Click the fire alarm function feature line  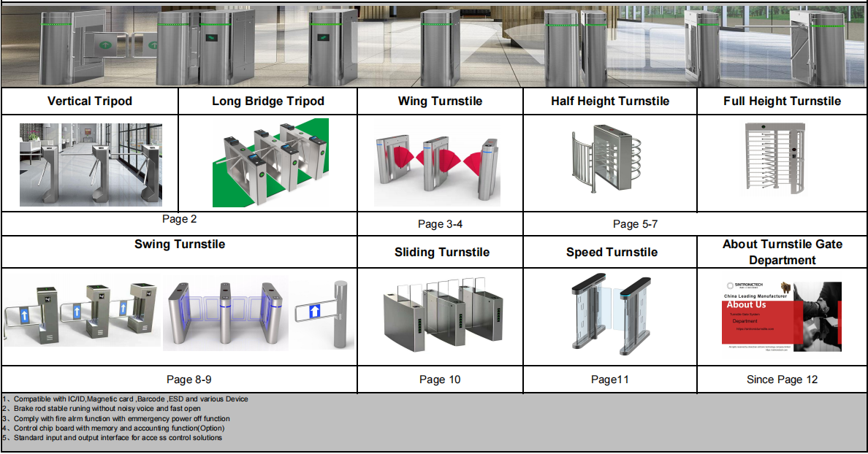(121, 419)
